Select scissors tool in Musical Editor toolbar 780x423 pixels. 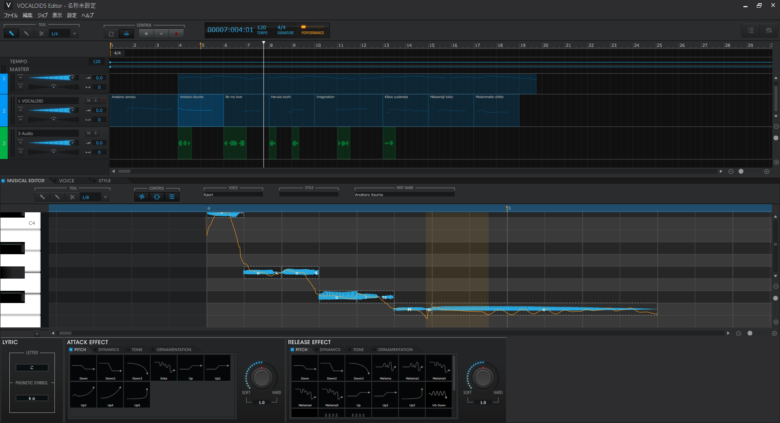72,197
